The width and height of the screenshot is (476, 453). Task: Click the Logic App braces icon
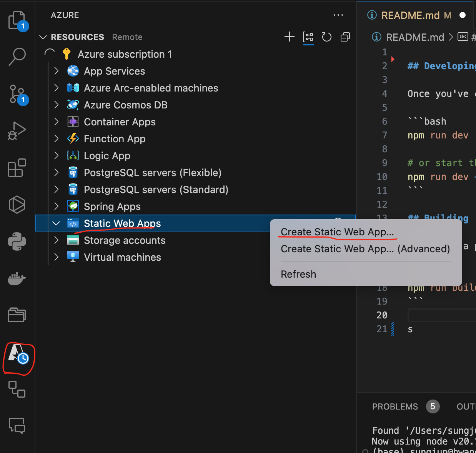point(73,155)
